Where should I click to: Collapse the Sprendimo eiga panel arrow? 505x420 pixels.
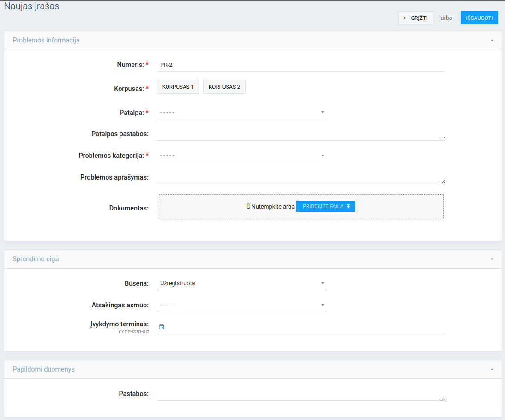[x=492, y=259]
